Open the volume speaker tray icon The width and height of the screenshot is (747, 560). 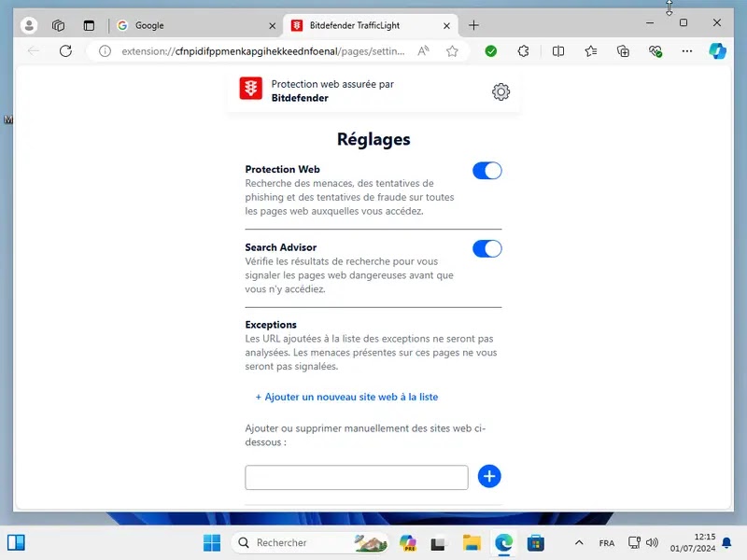click(x=652, y=543)
